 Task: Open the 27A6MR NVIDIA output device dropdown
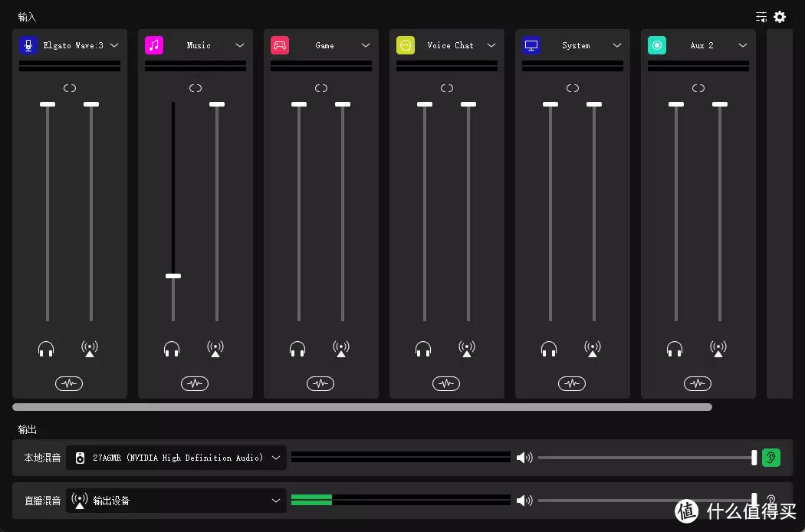(x=176, y=458)
